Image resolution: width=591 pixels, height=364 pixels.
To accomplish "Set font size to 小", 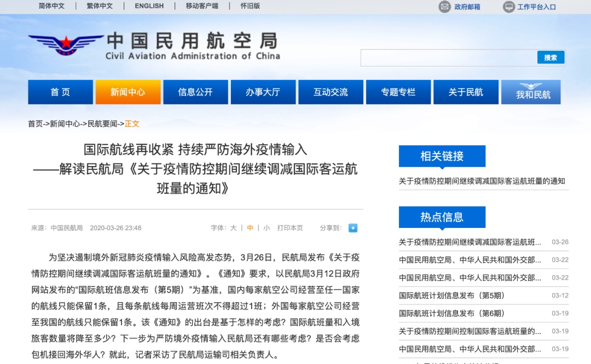I will point(266,228).
